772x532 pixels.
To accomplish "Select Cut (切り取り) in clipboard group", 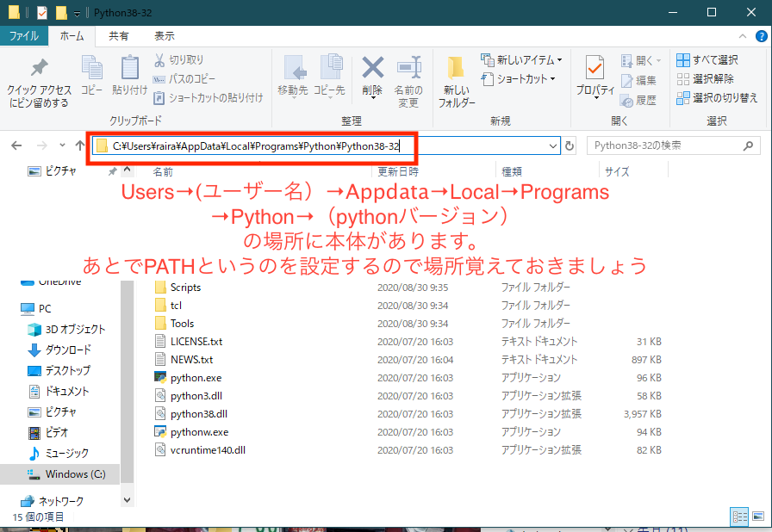I will 178,60.
